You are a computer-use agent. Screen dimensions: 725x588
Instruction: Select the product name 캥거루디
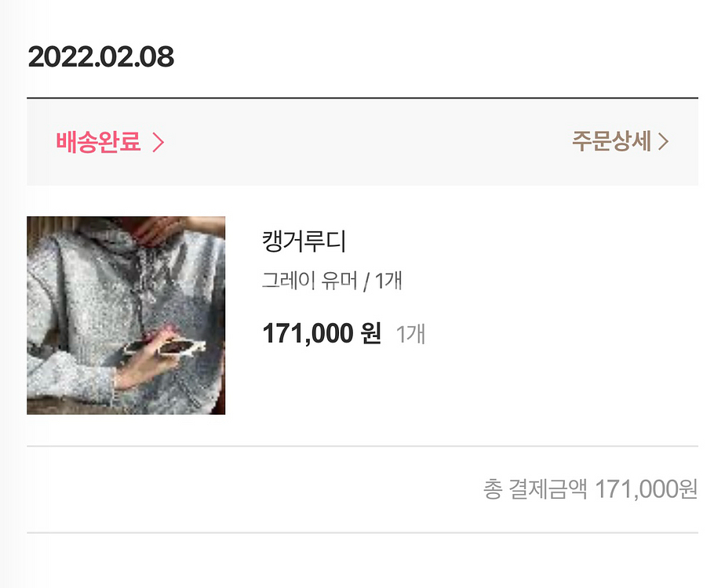click(304, 241)
